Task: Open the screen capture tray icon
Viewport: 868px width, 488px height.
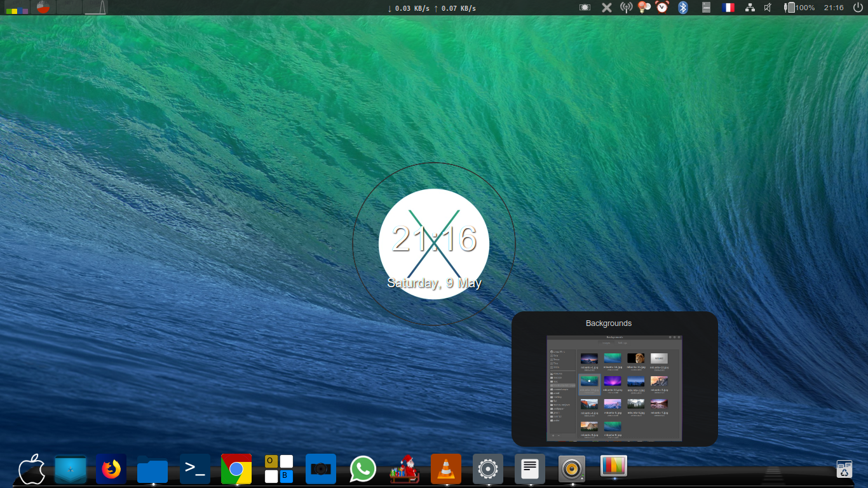Action: tap(585, 8)
